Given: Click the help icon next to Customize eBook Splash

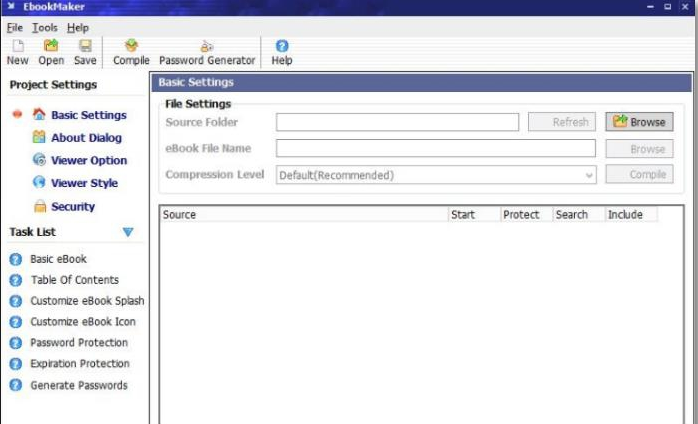Looking at the screenshot, I should tap(16, 301).
